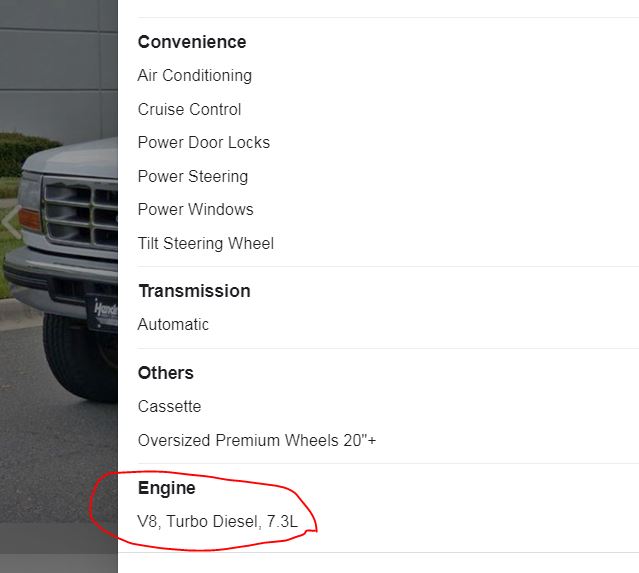Screen dimensions: 639x573
Task: Select the Cassette feature entry
Action: 170,406
